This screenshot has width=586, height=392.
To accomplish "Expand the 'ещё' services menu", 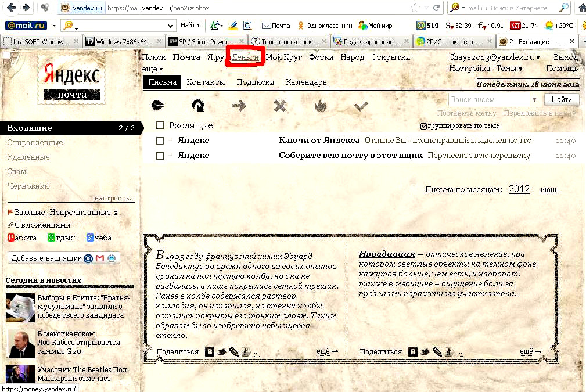I will (152, 69).
